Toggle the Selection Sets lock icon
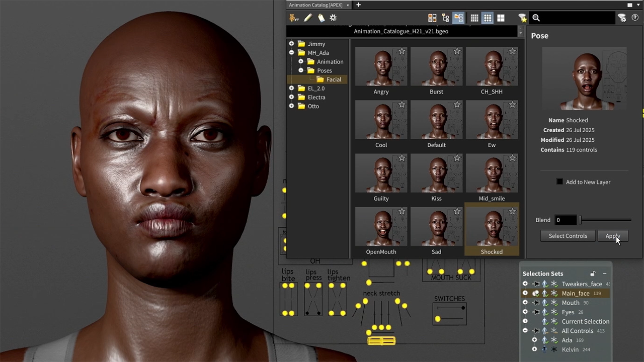This screenshot has width=644, height=362. point(593,274)
